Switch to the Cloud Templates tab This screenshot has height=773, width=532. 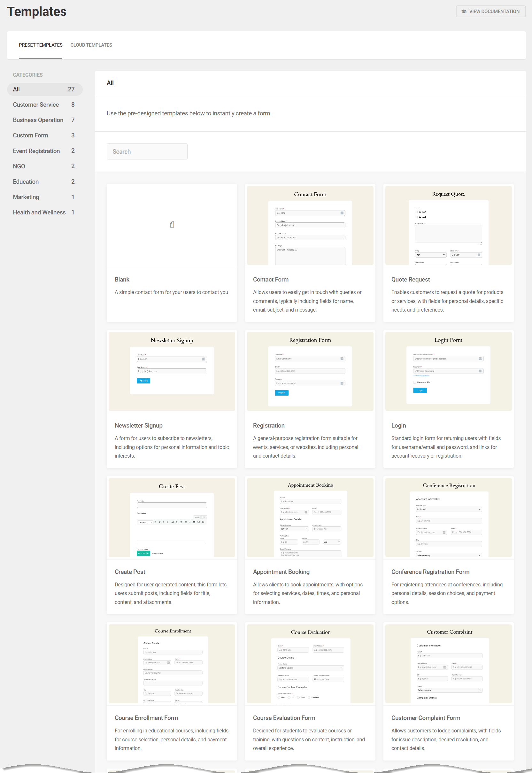[x=91, y=45]
